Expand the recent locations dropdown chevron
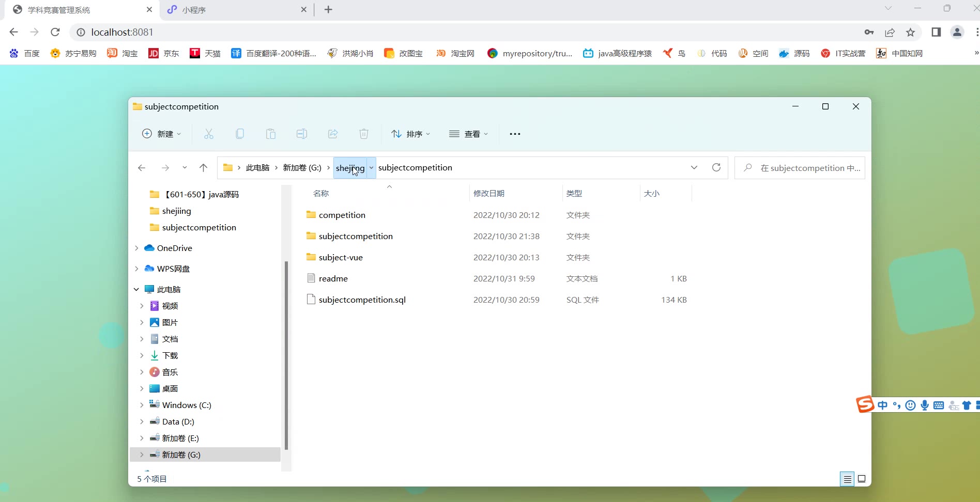This screenshot has width=980, height=502. point(185,168)
